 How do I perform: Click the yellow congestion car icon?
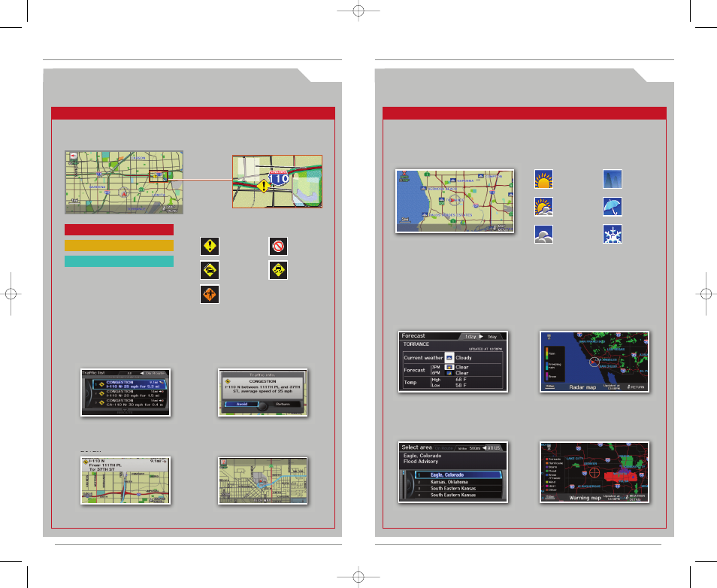tap(210, 271)
